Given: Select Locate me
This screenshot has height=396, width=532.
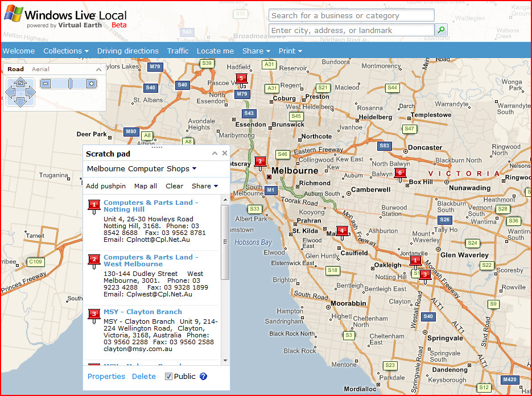Looking at the screenshot, I should click(215, 51).
